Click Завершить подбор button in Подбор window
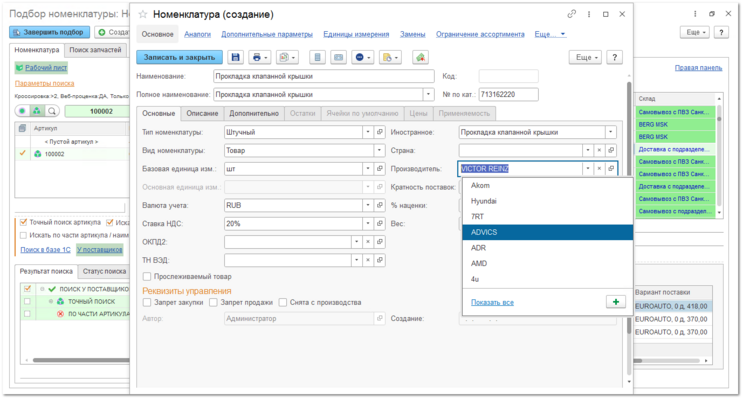Viewport: 743px width, 399px height. [x=49, y=32]
